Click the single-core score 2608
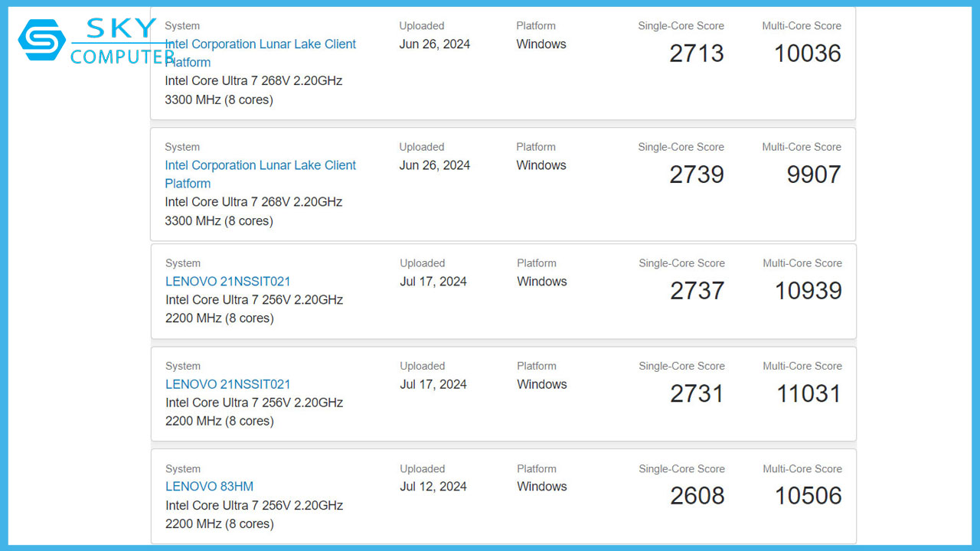Image resolution: width=980 pixels, height=551 pixels. (697, 496)
